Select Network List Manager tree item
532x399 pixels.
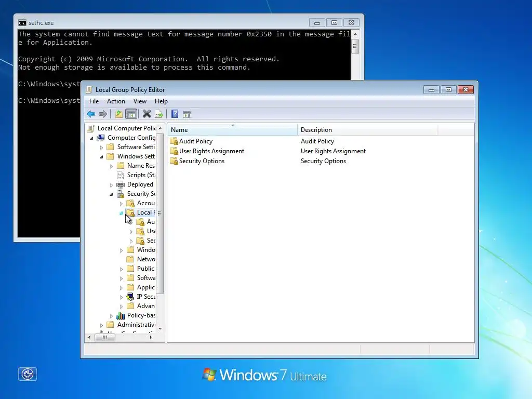tap(146, 259)
